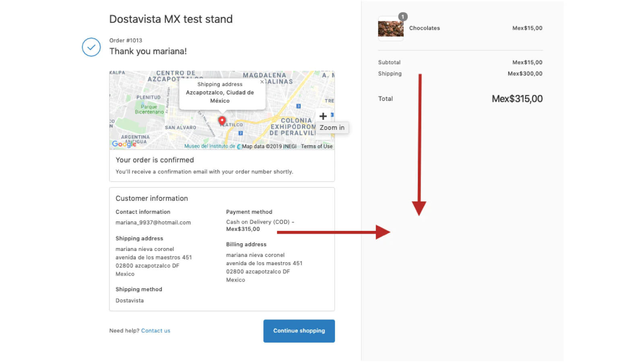Click the Shipping cost Mex$300,00
Screen dimensions: 644x362
(525, 74)
